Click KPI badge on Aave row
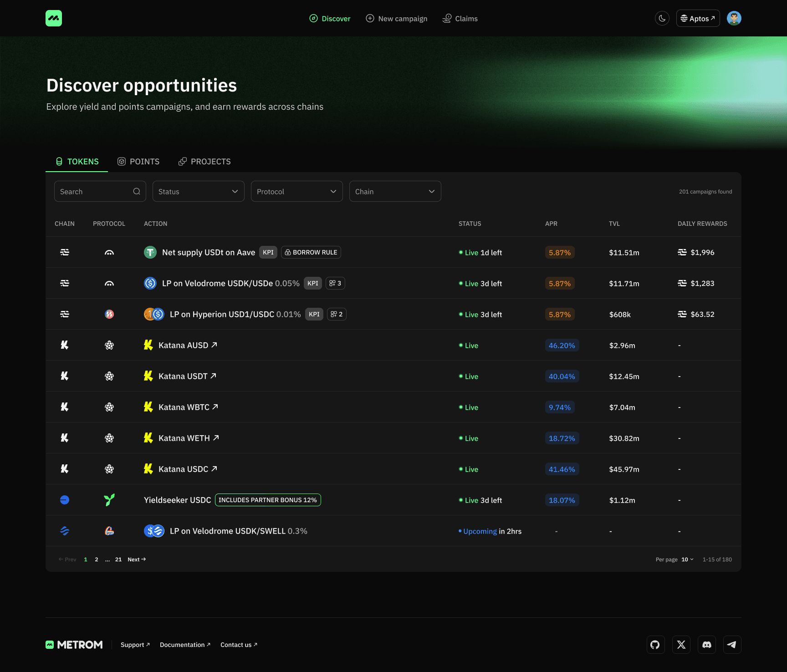This screenshot has height=672, width=787. (268, 252)
